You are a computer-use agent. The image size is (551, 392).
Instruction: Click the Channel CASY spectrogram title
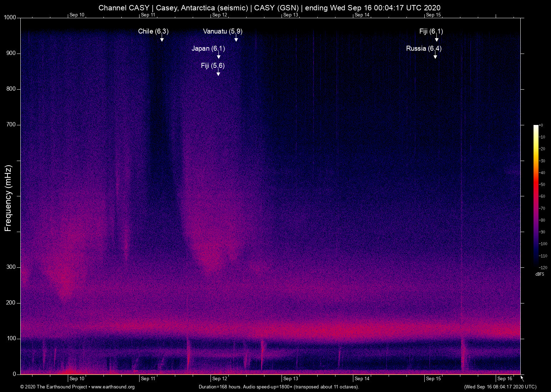point(270,7)
